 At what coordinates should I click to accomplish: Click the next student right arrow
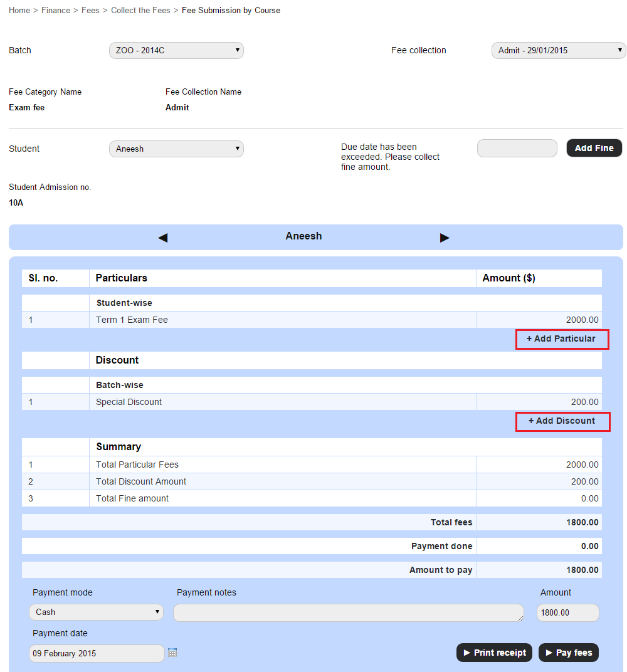tap(445, 238)
